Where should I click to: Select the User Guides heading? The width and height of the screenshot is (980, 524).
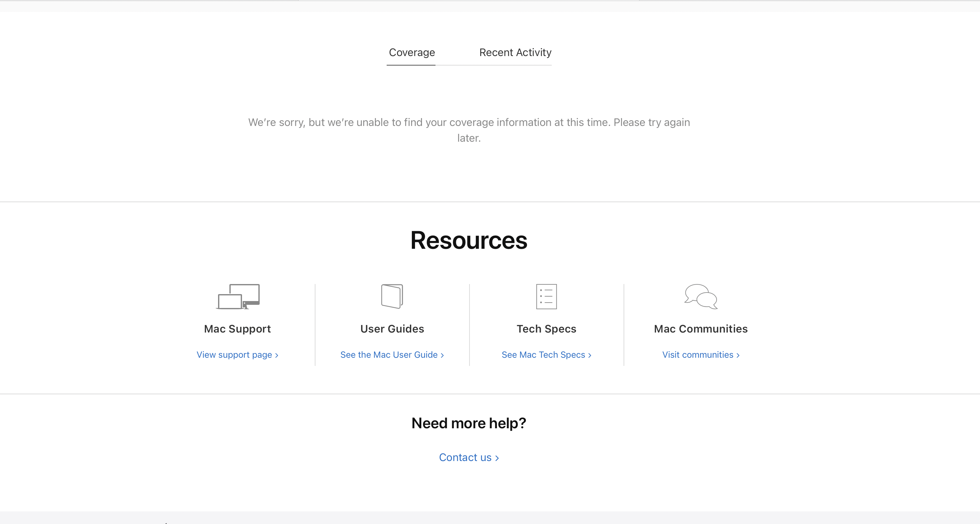(392, 329)
